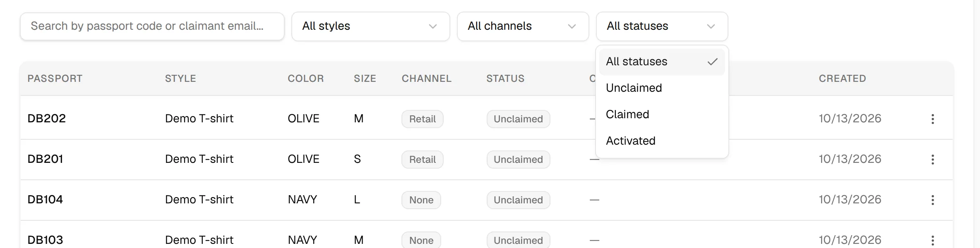Open the All styles dropdown
The height and width of the screenshot is (248, 980).
pyautogui.click(x=371, y=26)
